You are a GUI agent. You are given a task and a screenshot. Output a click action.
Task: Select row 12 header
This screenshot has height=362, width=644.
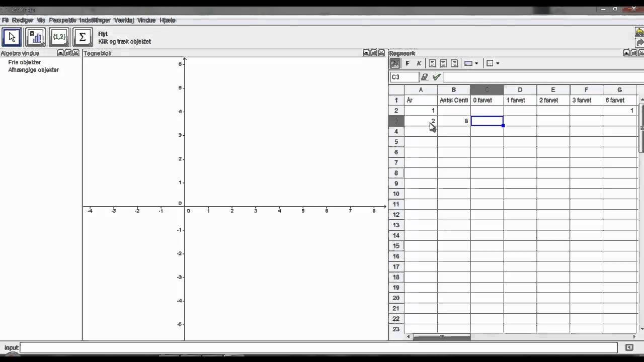396,215
